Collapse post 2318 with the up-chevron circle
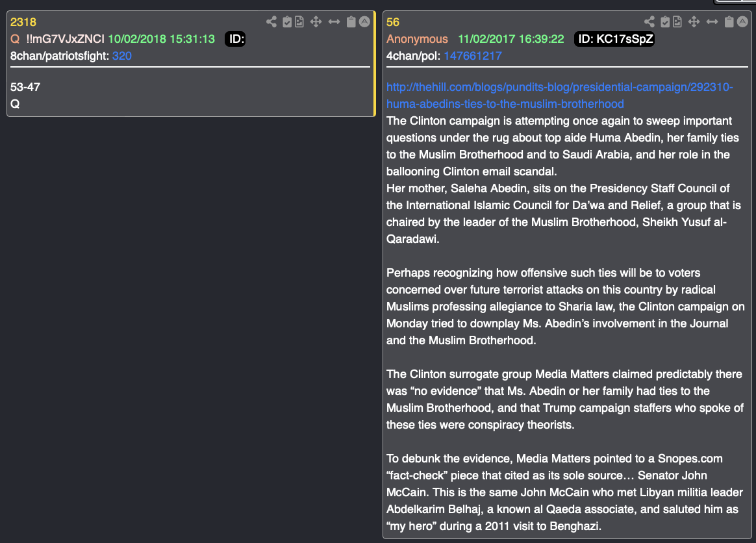Screen dimensions: 756x543 364,21
